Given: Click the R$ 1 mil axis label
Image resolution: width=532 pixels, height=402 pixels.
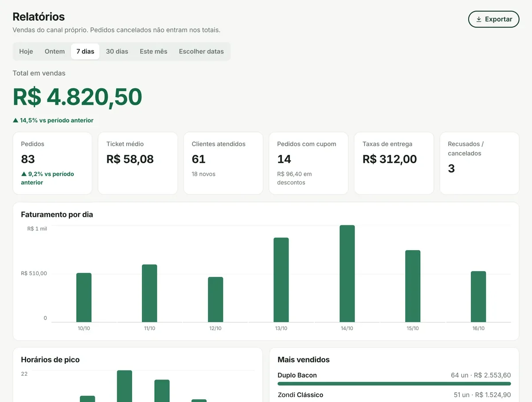Looking at the screenshot, I should 37,229.
